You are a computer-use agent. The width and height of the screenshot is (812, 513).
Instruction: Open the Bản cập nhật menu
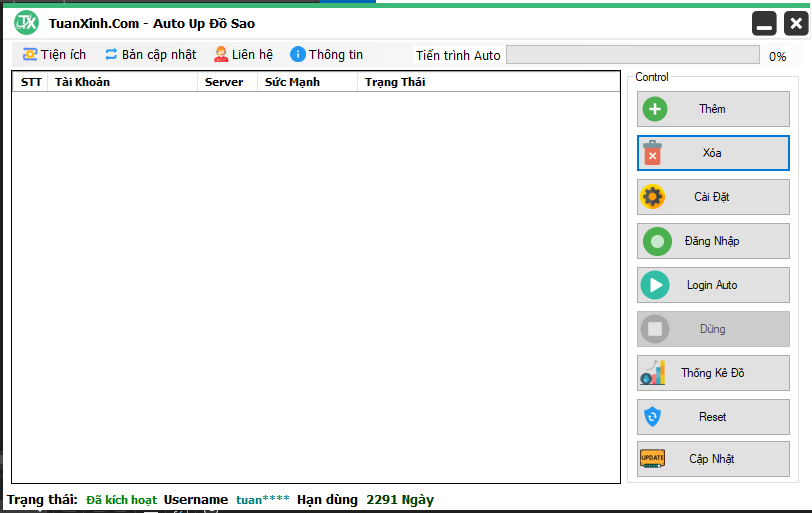tap(150, 55)
